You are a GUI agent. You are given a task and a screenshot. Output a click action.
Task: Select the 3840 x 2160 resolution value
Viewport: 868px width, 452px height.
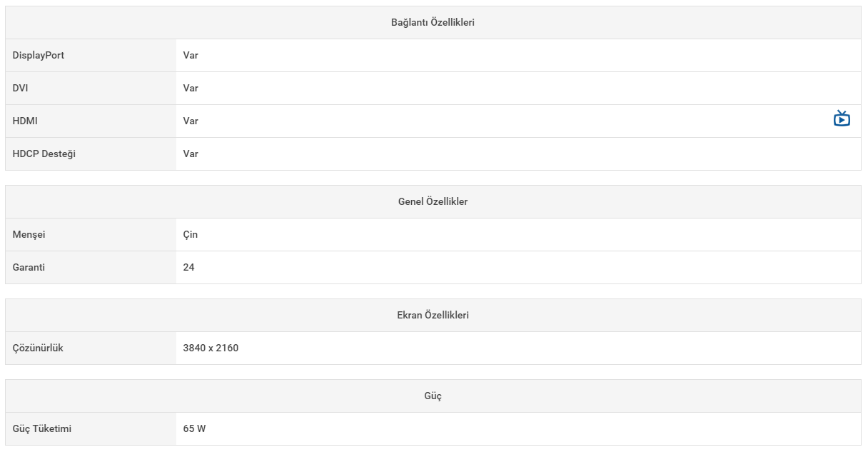[211, 348]
